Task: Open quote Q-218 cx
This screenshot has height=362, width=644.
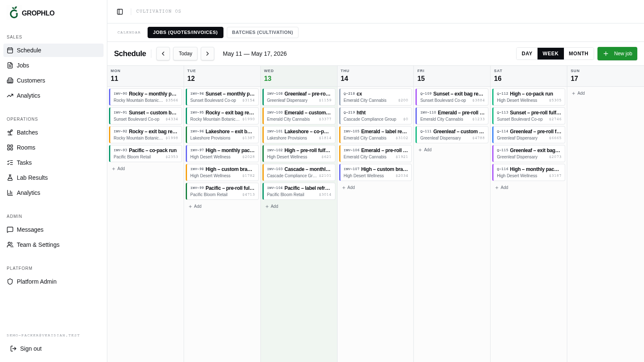Action: tap(375, 97)
